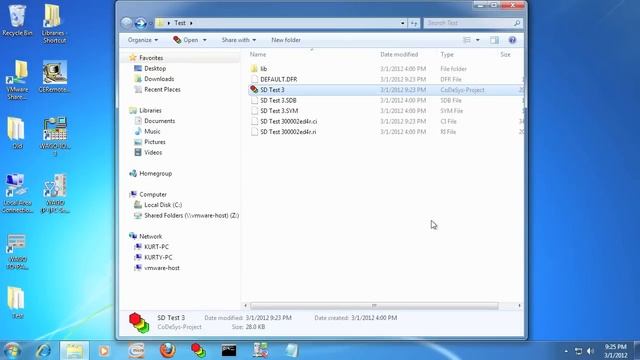Image resolution: width=640 pixels, height=360 pixels.
Task: Select KURT-PC under Network
Action: [156, 247]
